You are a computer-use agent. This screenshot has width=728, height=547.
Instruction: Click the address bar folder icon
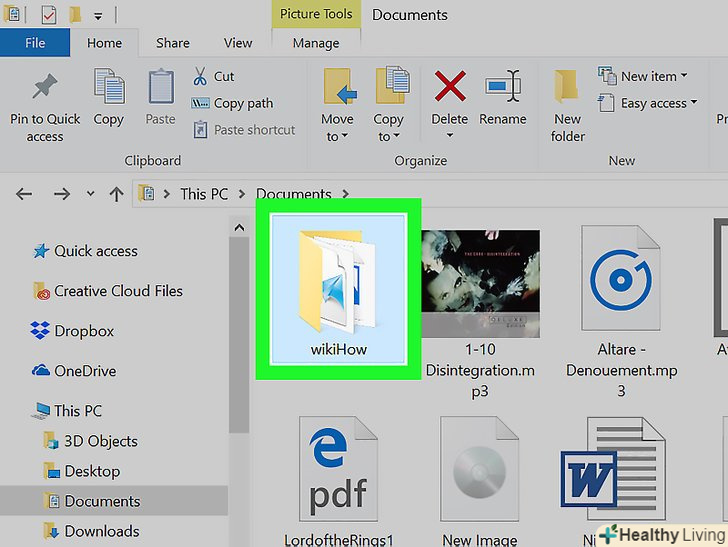(147, 193)
